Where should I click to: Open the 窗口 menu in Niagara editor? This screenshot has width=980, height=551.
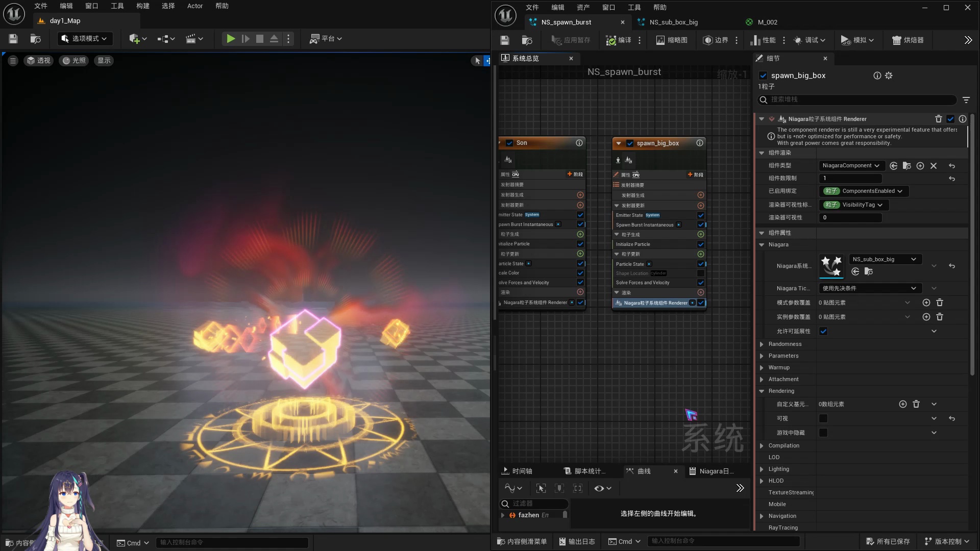click(608, 7)
